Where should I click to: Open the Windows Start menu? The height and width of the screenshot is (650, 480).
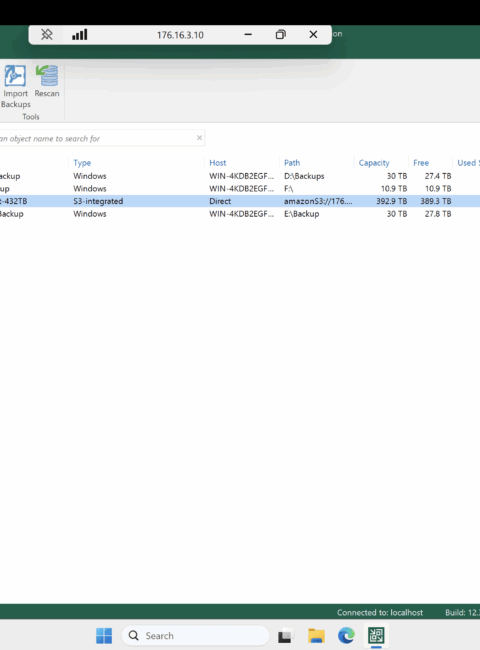click(104, 635)
